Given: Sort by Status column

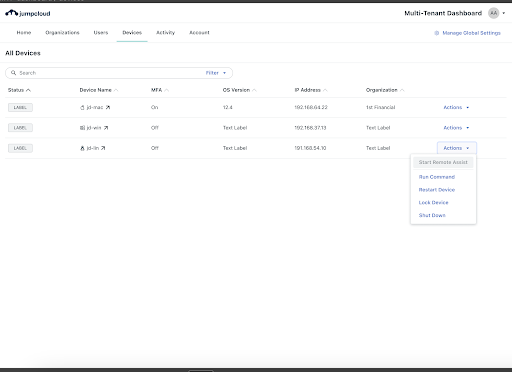Looking at the screenshot, I should [19, 90].
